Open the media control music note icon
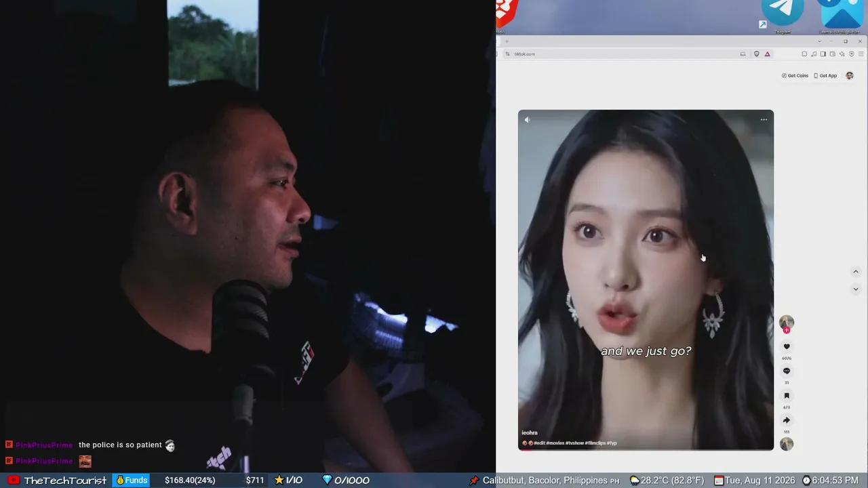Image resolution: width=868 pixels, height=488 pixels. [x=814, y=54]
